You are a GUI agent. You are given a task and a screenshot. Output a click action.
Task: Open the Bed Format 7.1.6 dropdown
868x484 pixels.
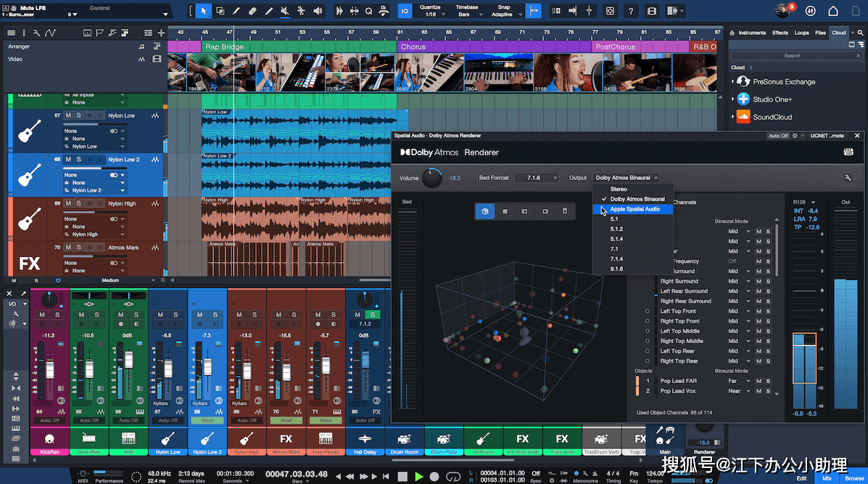[x=537, y=178]
